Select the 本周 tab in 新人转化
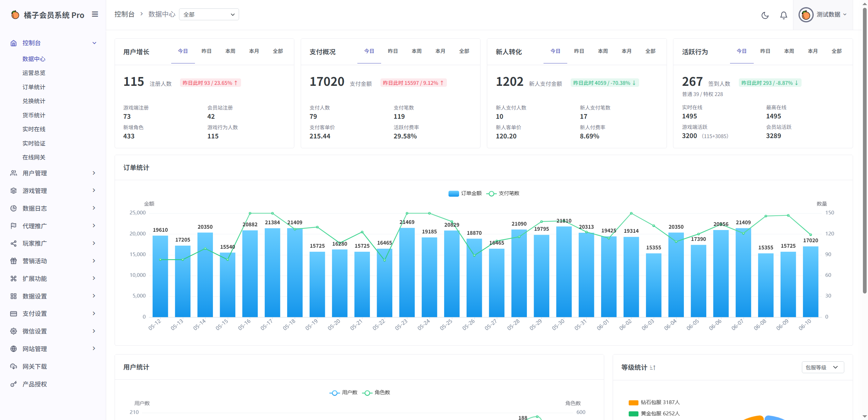The image size is (868, 420). (x=603, y=51)
